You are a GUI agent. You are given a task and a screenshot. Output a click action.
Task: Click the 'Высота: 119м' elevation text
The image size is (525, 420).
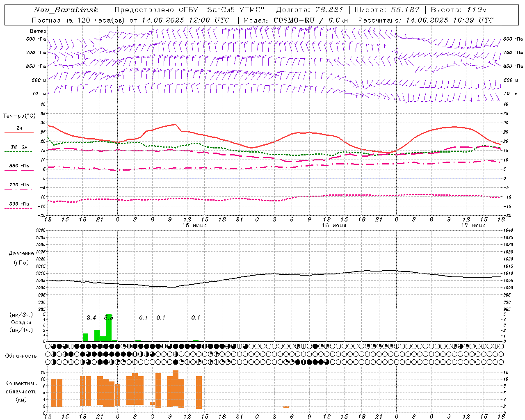click(459, 10)
